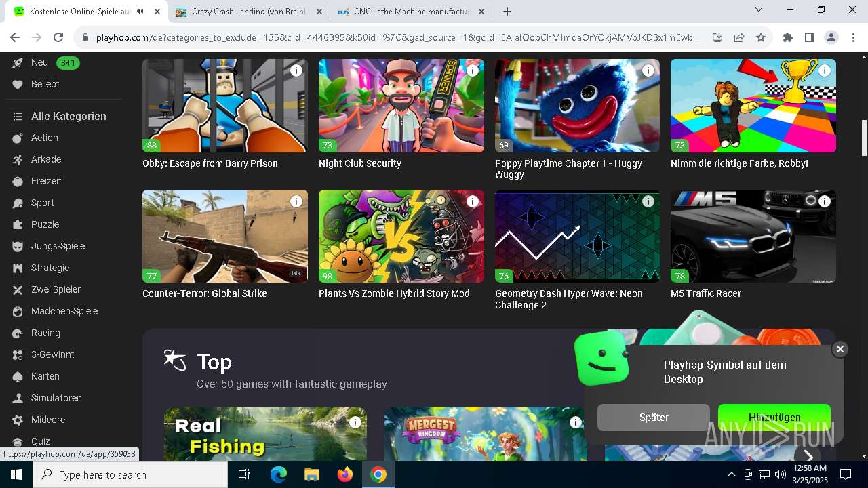
Task: Click the share page icon in address bar
Action: (x=739, y=38)
